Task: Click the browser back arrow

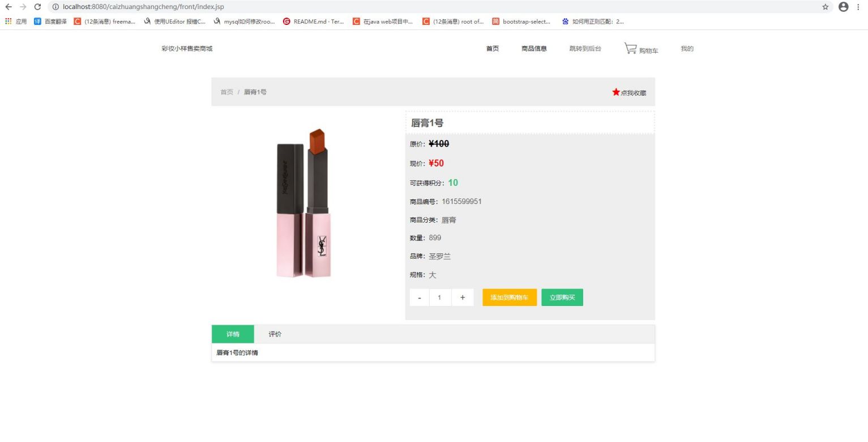Action: pyautogui.click(x=8, y=7)
